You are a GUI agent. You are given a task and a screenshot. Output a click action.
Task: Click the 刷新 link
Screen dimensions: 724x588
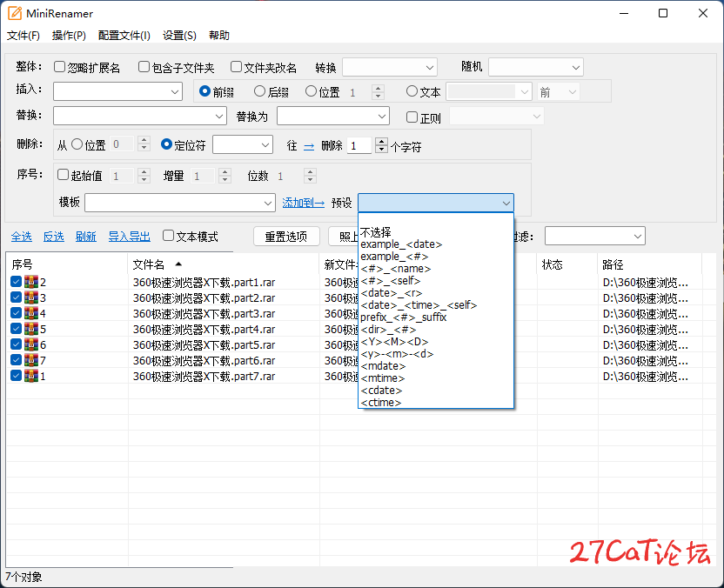[x=86, y=237]
